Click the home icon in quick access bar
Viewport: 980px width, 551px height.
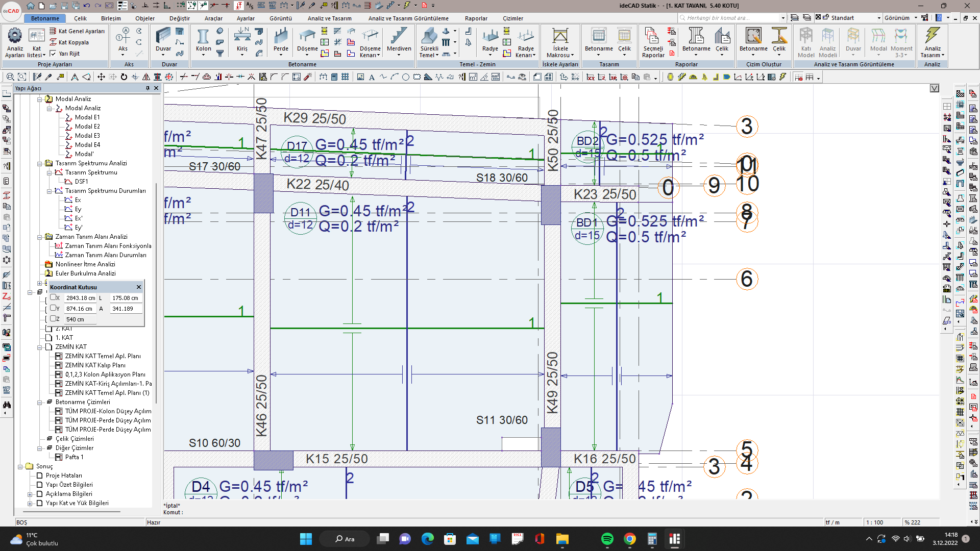(x=31, y=6)
